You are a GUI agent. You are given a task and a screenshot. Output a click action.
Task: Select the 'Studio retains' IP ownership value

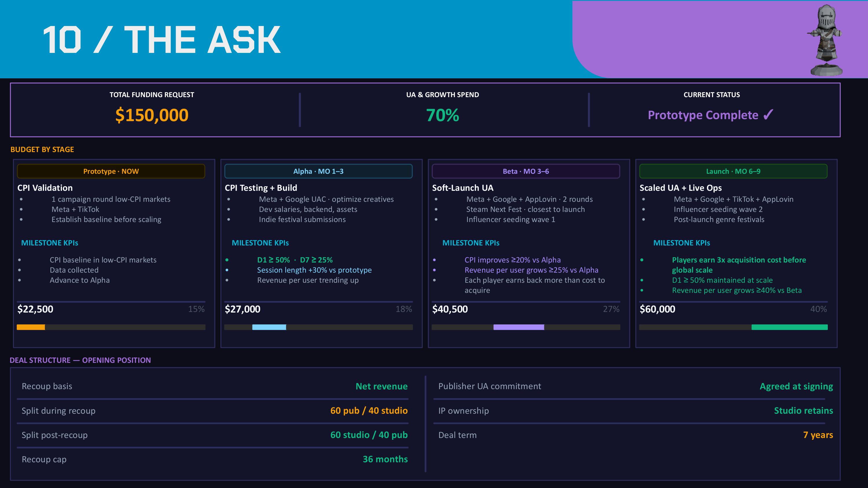tap(803, 411)
